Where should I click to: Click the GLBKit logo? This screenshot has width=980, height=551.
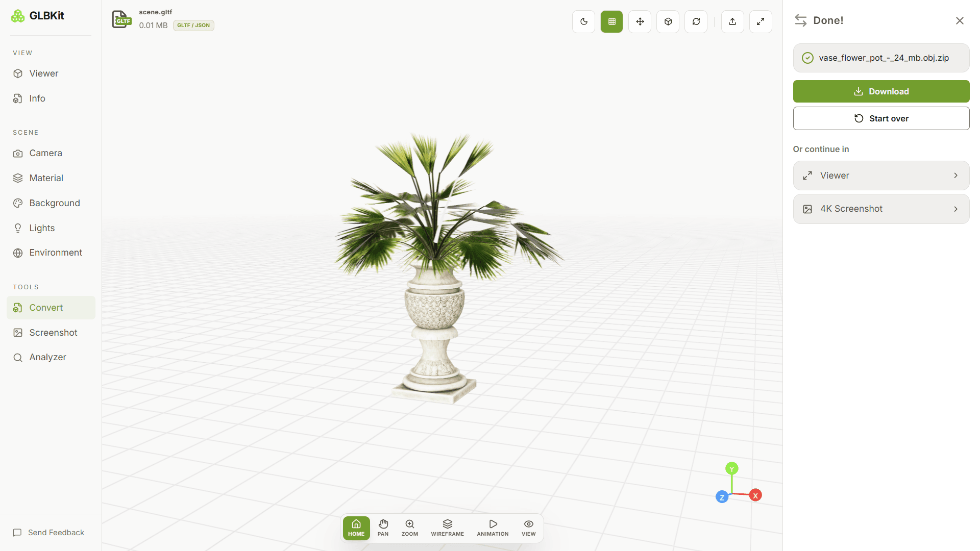pos(38,16)
